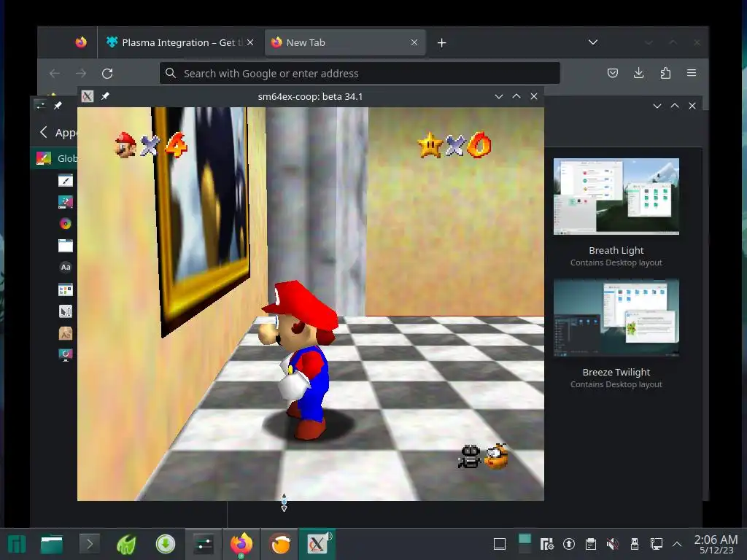Screen dimensions: 747x560
Task: Switch to the Plasma Integration tab
Action: coord(179,42)
